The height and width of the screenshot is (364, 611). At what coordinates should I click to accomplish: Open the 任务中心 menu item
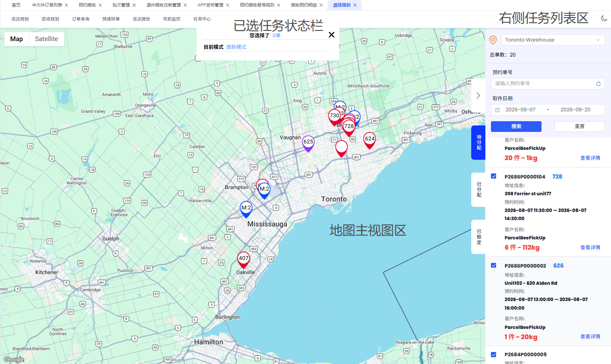tap(202, 19)
